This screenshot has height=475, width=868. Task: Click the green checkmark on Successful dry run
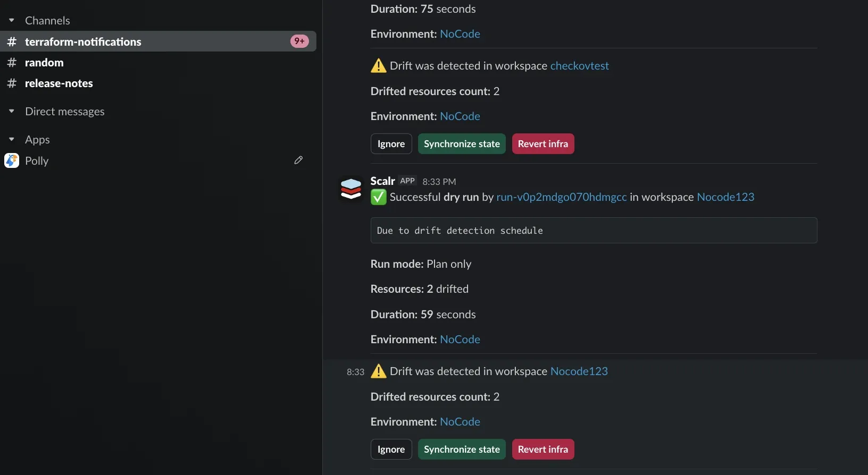[378, 197]
